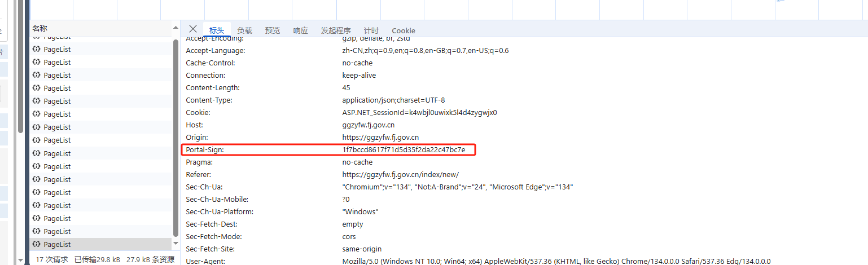Click the Portal-Sign hash value 1f7bccd8617f71d5
This screenshot has width=868, height=265.
pyautogui.click(x=404, y=149)
